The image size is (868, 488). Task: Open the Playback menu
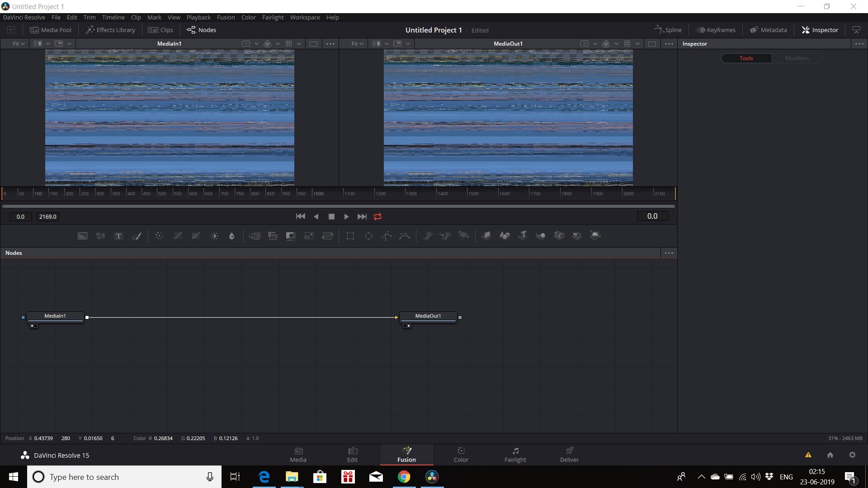click(x=198, y=17)
